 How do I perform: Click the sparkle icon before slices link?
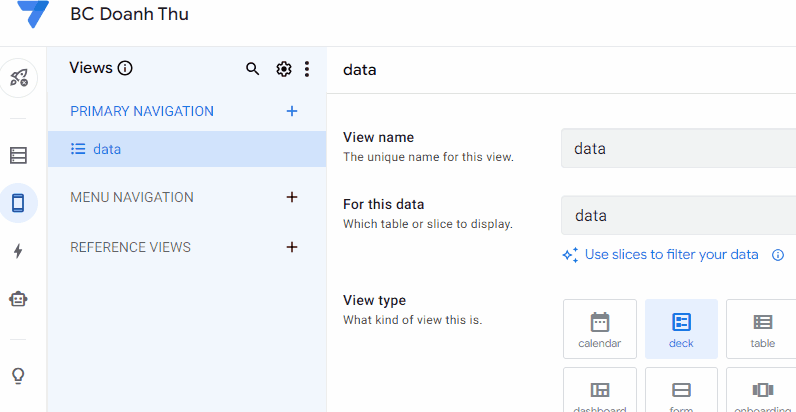pos(571,255)
